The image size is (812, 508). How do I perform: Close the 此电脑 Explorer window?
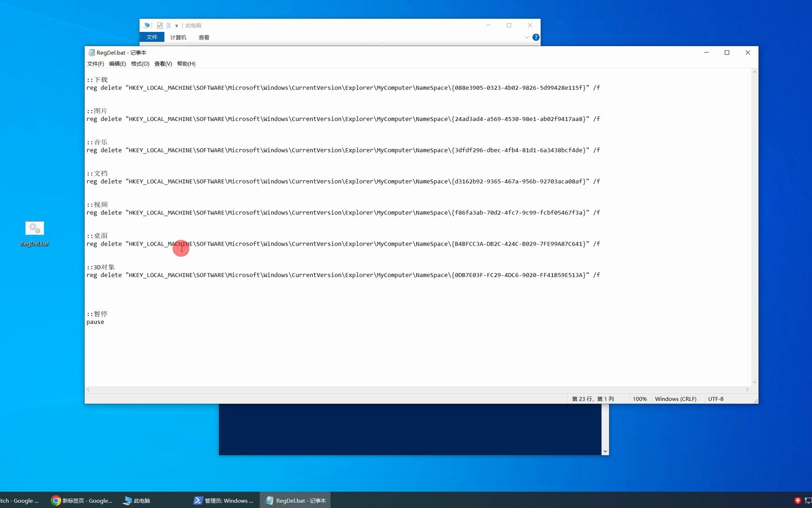coord(530,25)
